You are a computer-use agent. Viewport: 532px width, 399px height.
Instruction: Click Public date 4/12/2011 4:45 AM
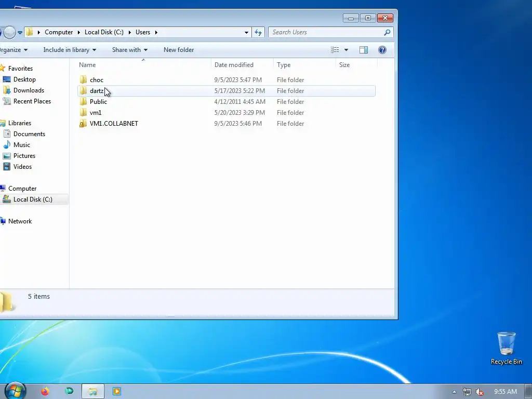[x=240, y=101]
